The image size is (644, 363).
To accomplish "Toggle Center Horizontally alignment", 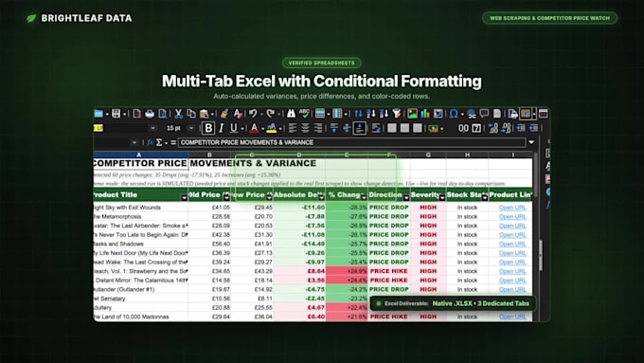I will [x=305, y=128].
